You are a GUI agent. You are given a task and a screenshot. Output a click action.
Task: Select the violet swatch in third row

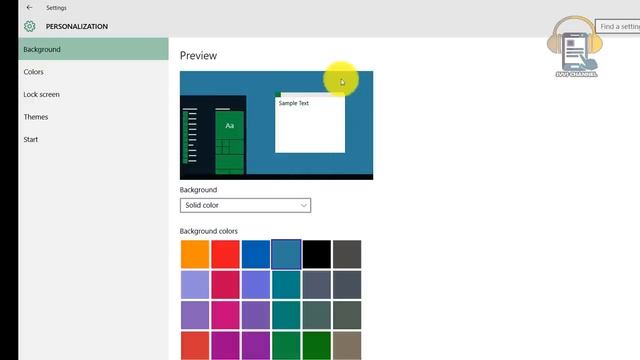(256, 315)
